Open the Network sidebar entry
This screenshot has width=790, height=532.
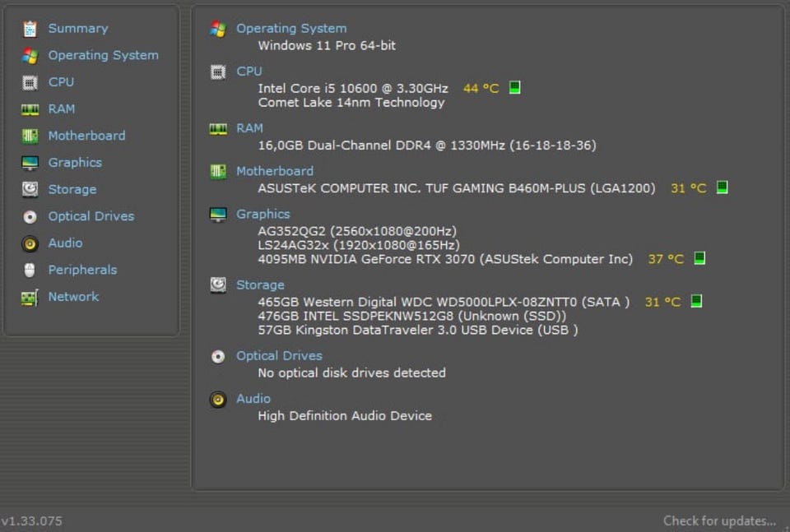tap(73, 297)
